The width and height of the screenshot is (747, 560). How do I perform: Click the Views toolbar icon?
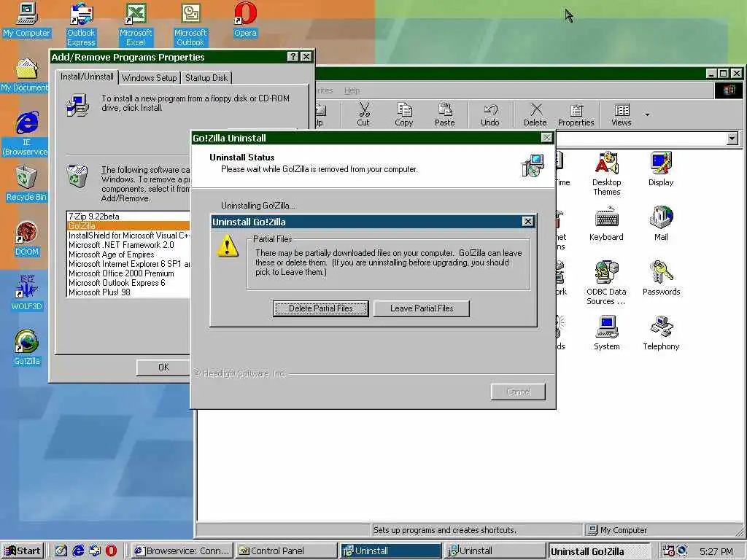pyautogui.click(x=622, y=114)
